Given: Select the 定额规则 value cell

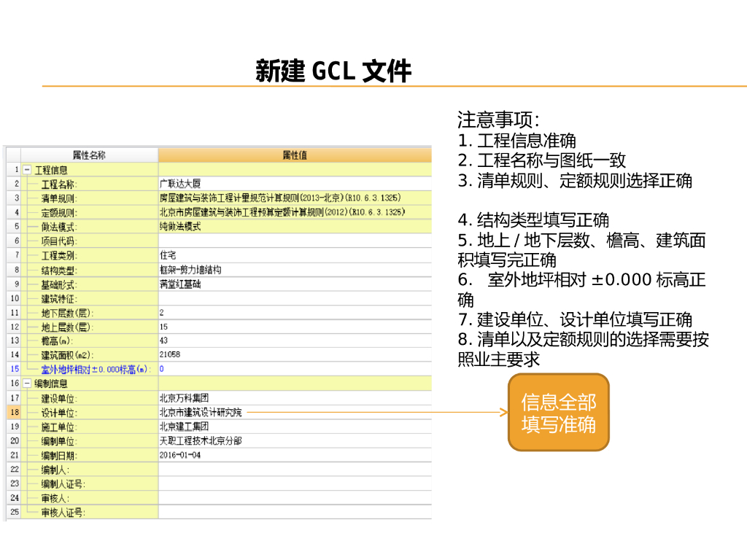Looking at the screenshot, I should pos(295,212).
